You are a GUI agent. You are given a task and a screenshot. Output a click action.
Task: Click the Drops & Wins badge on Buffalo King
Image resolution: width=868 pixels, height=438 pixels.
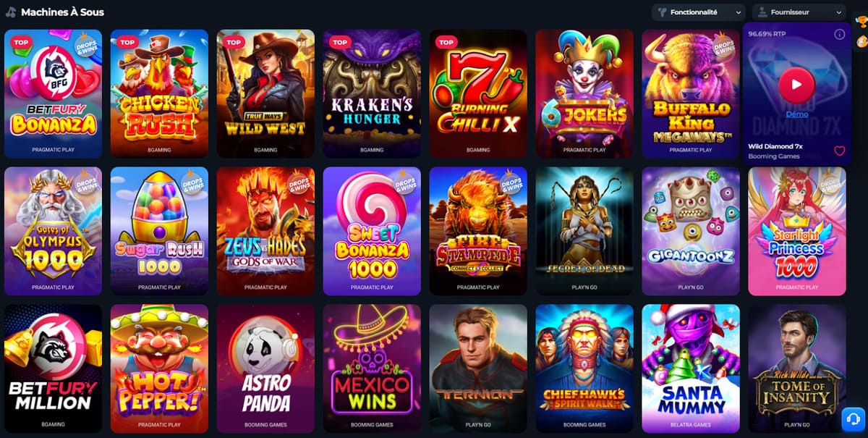723,46
